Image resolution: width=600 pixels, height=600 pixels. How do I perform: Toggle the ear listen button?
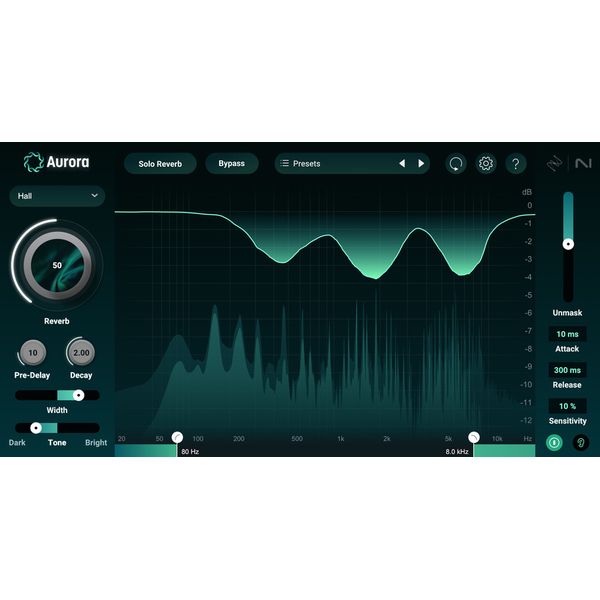pyautogui.click(x=580, y=442)
